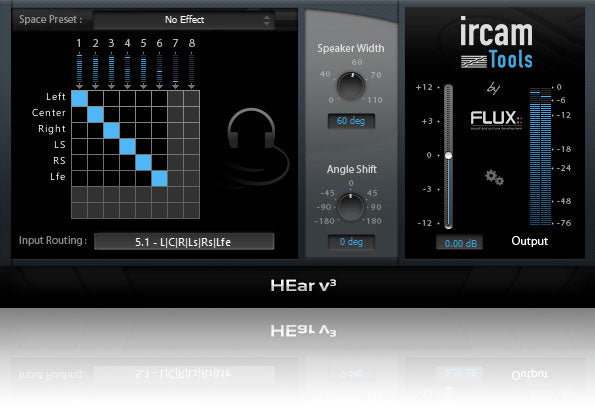Toggle the Center row, input 2 routing cell
The width and height of the screenshot is (595, 408).
tap(95, 114)
